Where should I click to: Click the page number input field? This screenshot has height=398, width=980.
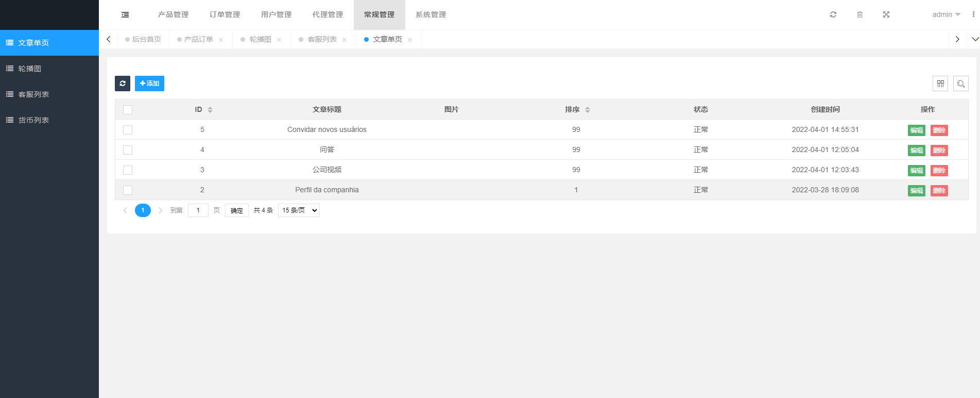(198, 210)
